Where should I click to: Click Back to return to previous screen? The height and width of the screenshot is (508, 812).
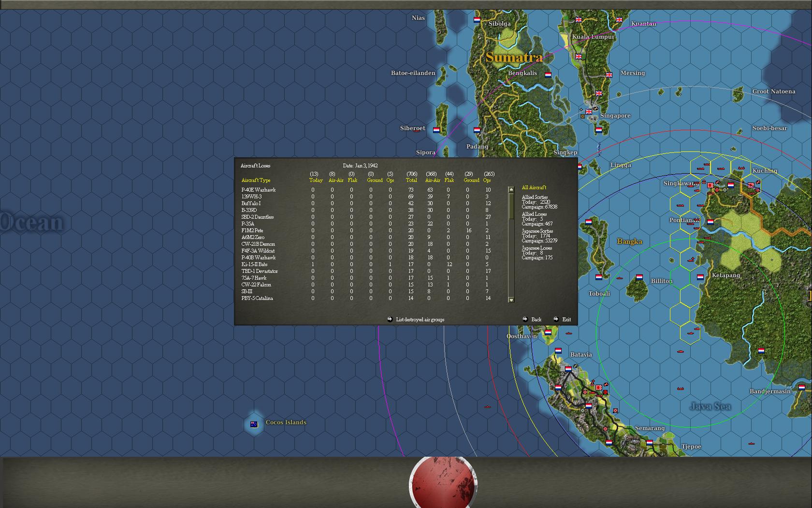pyautogui.click(x=536, y=319)
